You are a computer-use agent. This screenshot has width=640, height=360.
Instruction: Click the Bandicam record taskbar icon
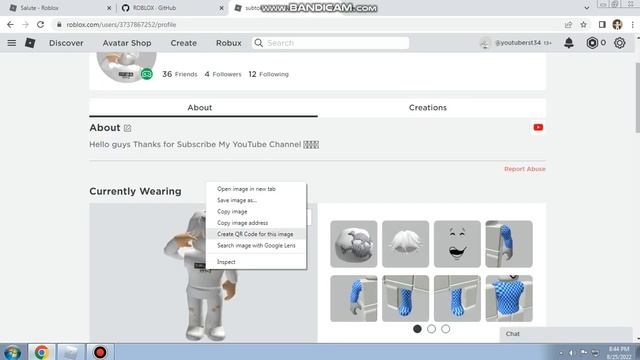tap(100, 352)
